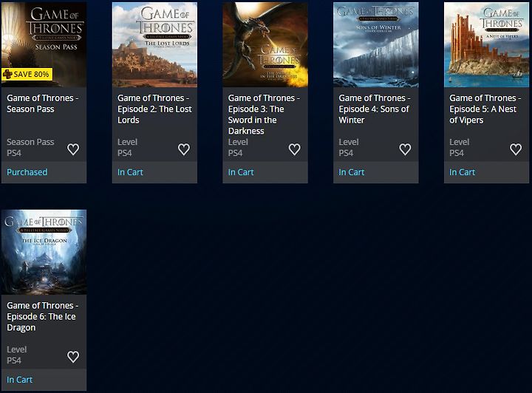This screenshot has height=393, width=532.
Task: Open The Lost Lords cover image
Action: [x=154, y=45]
